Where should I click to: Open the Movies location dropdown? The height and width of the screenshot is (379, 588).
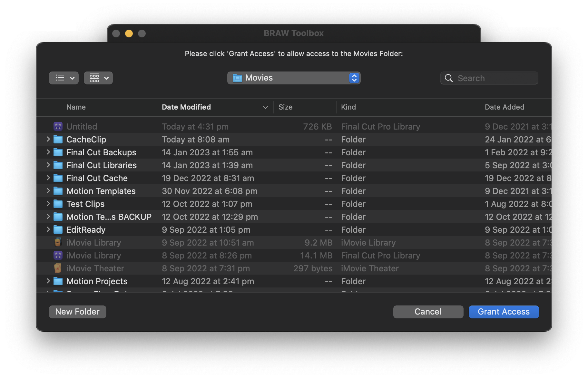(x=293, y=78)
